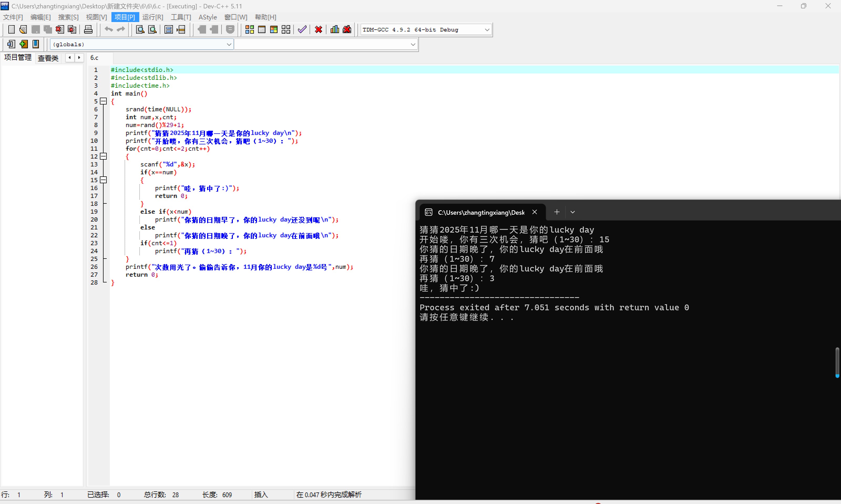Click the Compile and Run icon

point(274,30)
